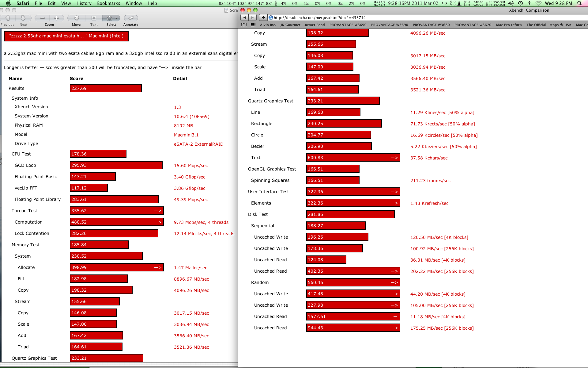Open the Bluetooth menu bar icon

530,3
